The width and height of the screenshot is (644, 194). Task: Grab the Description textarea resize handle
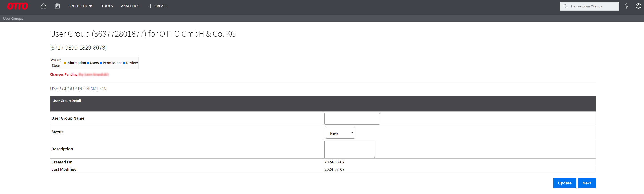[374, 157]
